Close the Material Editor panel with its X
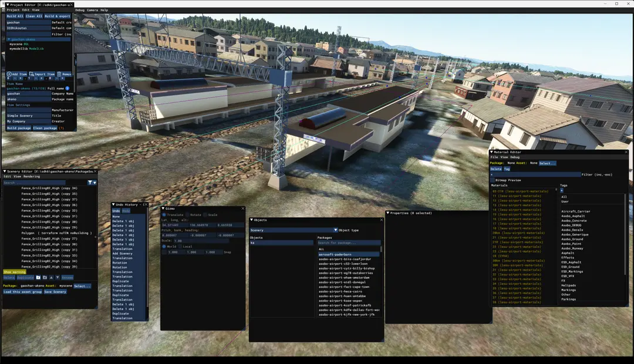Viewport: 634px width, 364px height. pyautogui.click(x=626, y=152)
